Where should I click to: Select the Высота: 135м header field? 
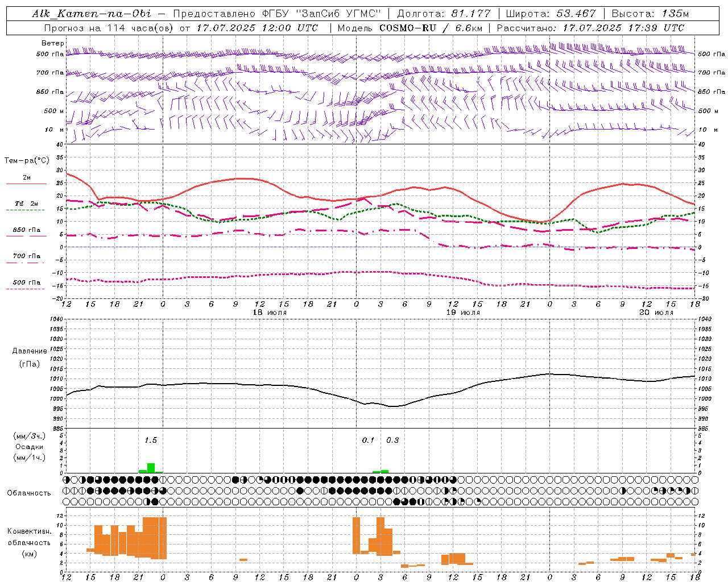pyautogui.click(x=650, y=14)
